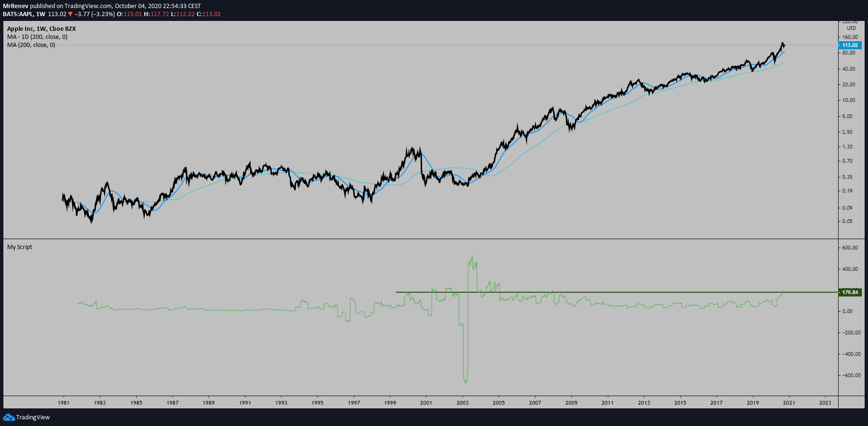
Task: Click the 2013 time axis label
Action: pyautogui.click(x=644, y=403)
